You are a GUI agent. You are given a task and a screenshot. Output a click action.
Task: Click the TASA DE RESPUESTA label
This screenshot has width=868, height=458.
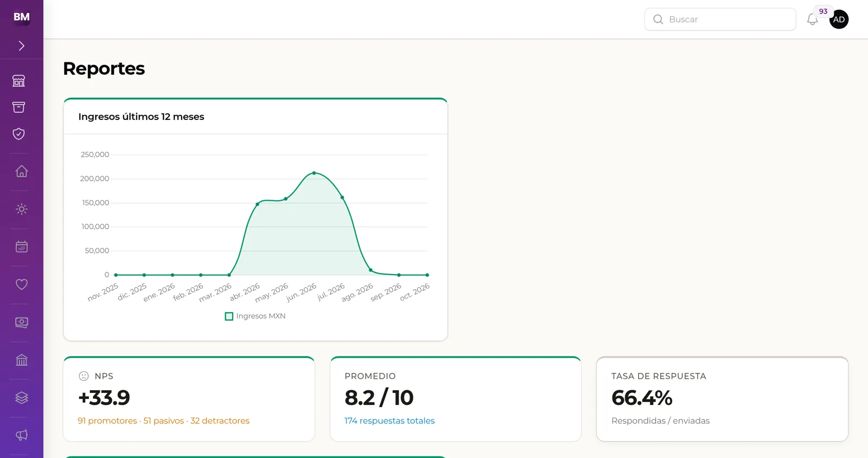(x=659, y=376)
